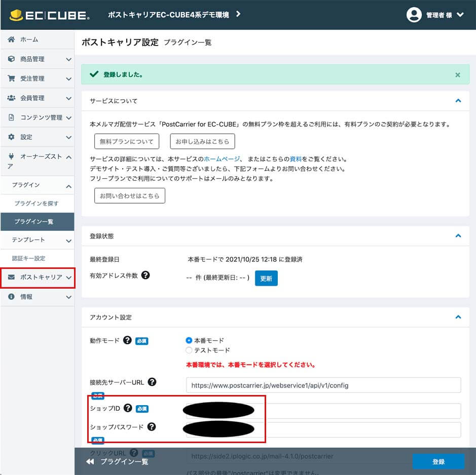Collapse the アカウント設定 panel
Viewport: 476px width, 475px height.
[458, 317]
